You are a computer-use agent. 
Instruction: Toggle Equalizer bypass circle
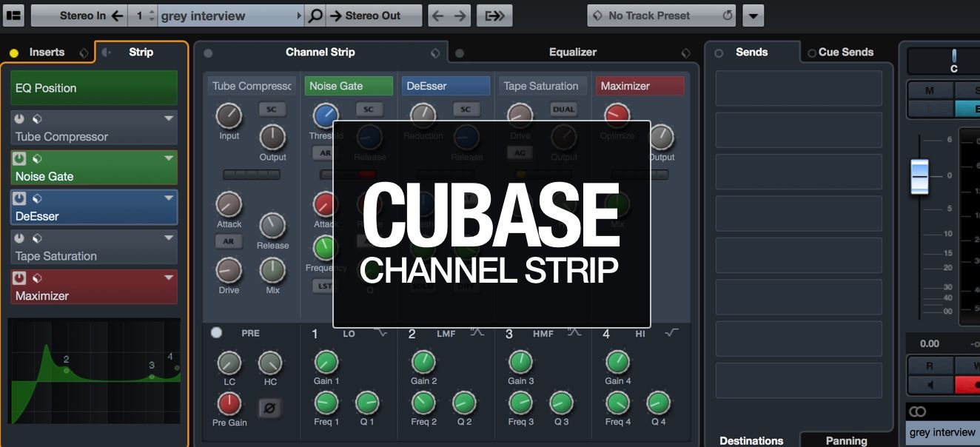(460, 53)
